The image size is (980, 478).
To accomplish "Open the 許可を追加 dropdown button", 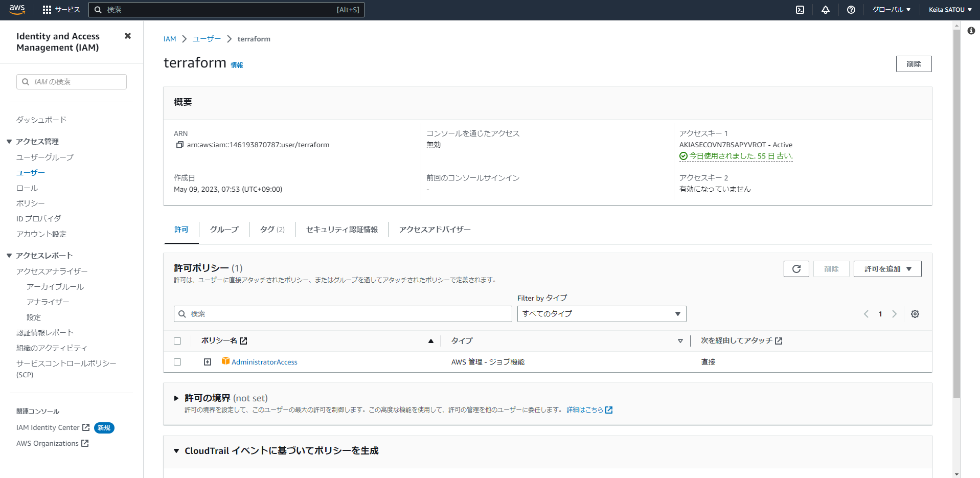I will click(x=887, y=269).
